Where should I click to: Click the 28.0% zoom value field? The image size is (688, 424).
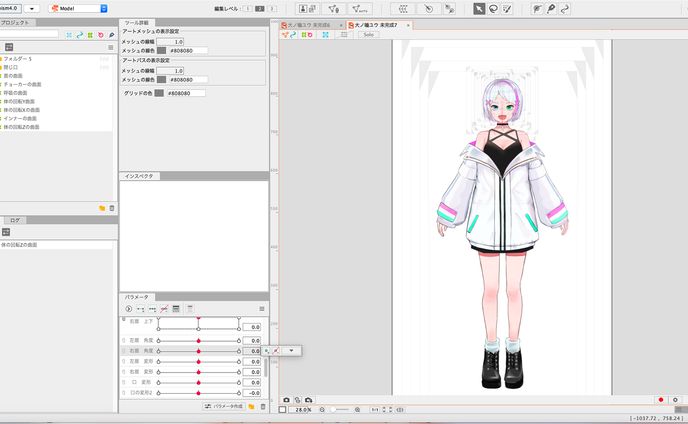click(300, 410)
